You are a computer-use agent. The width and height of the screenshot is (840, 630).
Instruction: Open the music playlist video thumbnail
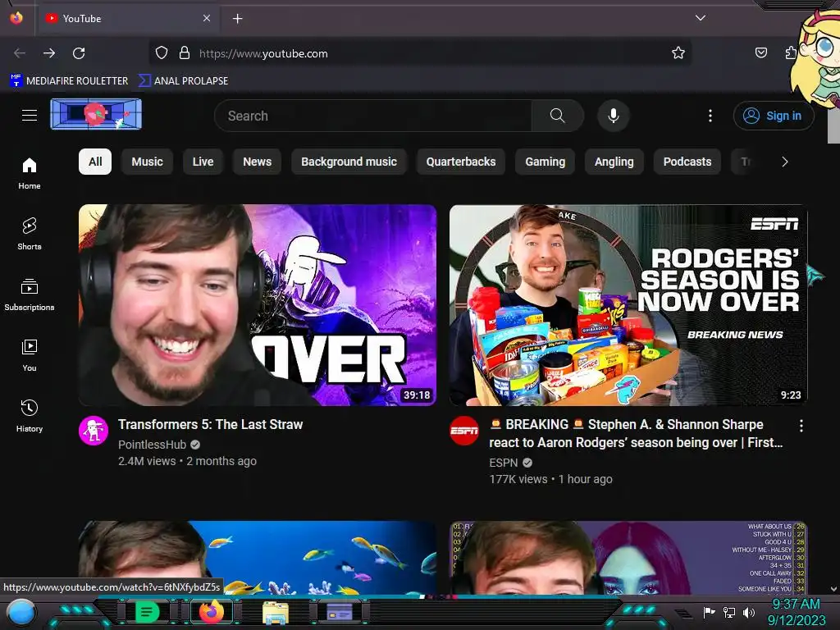click(628, 557)
